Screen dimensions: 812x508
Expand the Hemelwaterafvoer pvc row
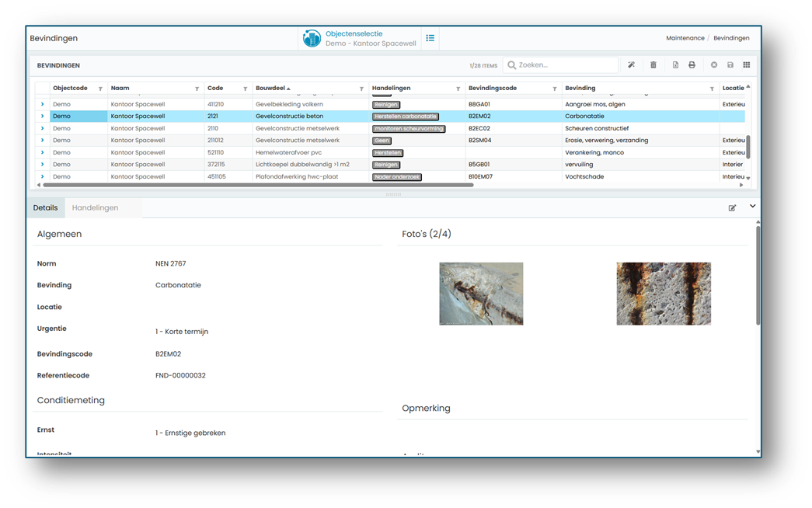tap(43, 152)
